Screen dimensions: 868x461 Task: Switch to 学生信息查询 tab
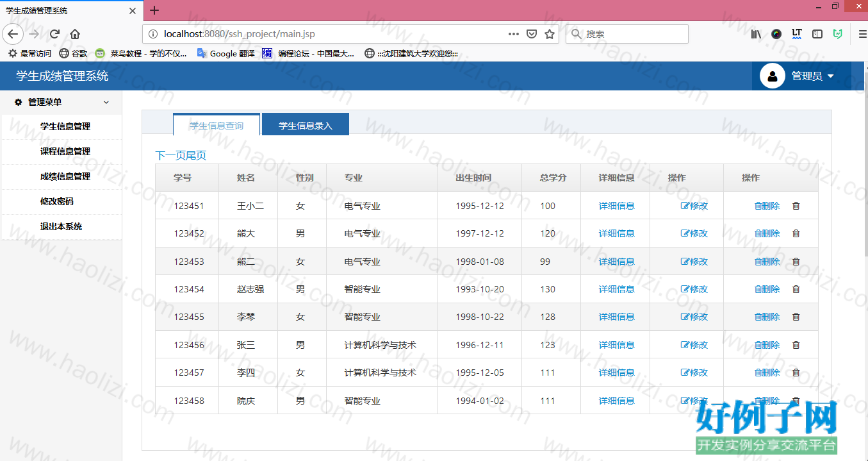pos(217,125)
